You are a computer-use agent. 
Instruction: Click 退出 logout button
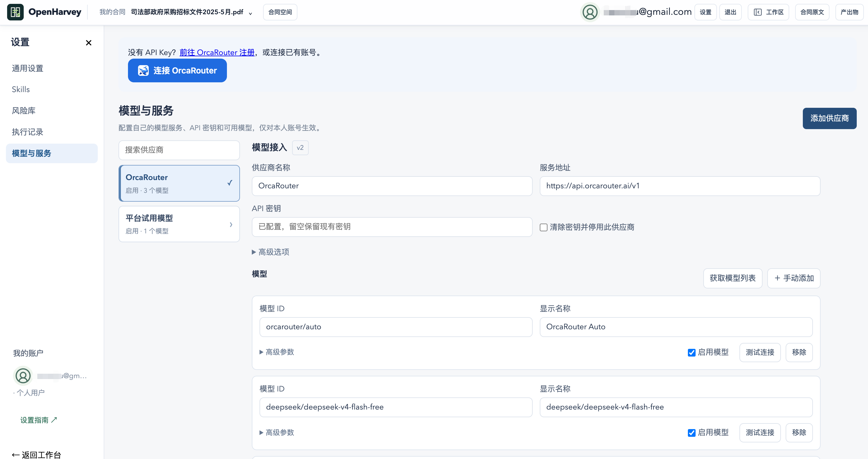(x=730, y=12)
